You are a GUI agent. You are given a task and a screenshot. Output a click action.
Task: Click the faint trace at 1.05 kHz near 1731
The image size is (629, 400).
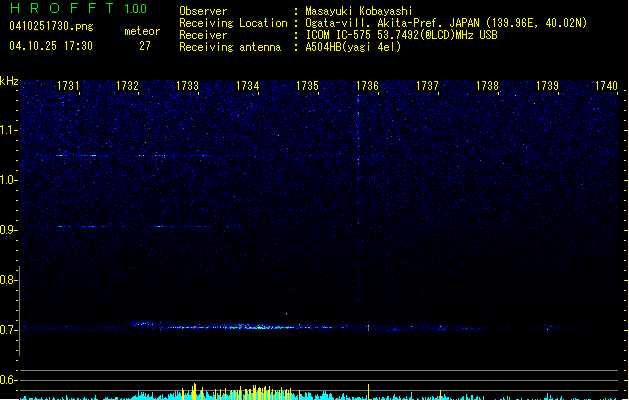pos(76,155)
